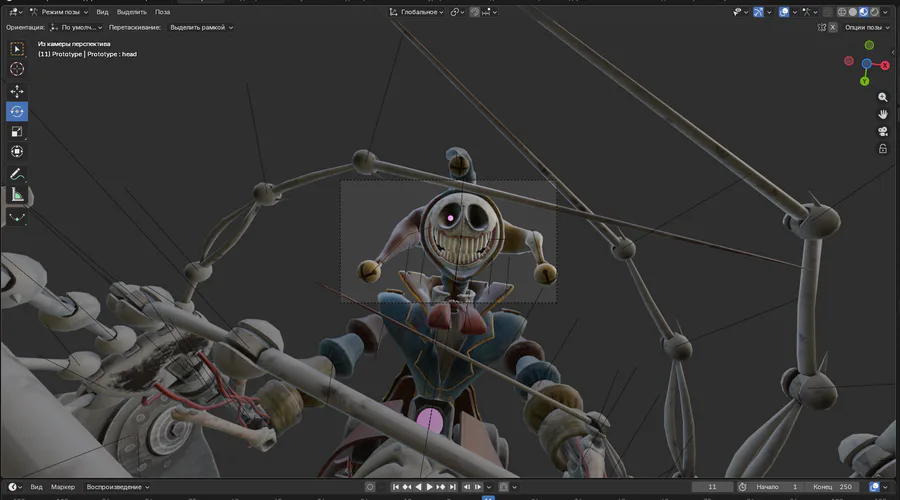This screenshot has width=900, height=500.
Task: Jump to the first frame
Action: pos(395,487)
